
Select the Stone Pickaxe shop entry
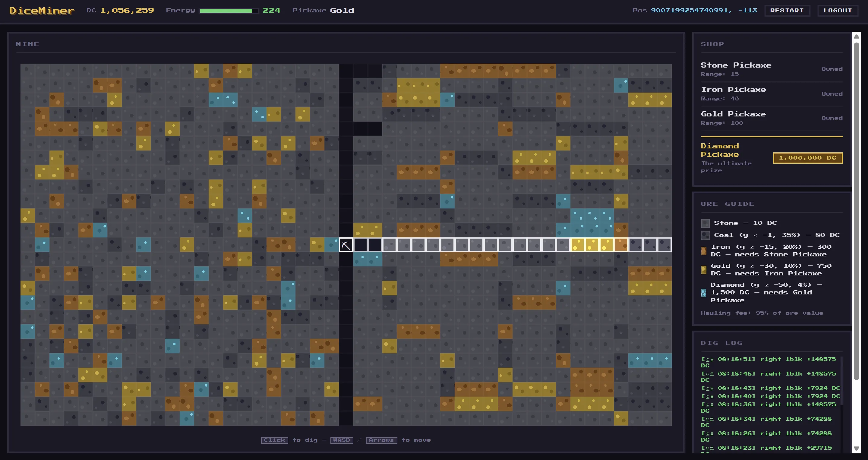[x=772, y=69]
